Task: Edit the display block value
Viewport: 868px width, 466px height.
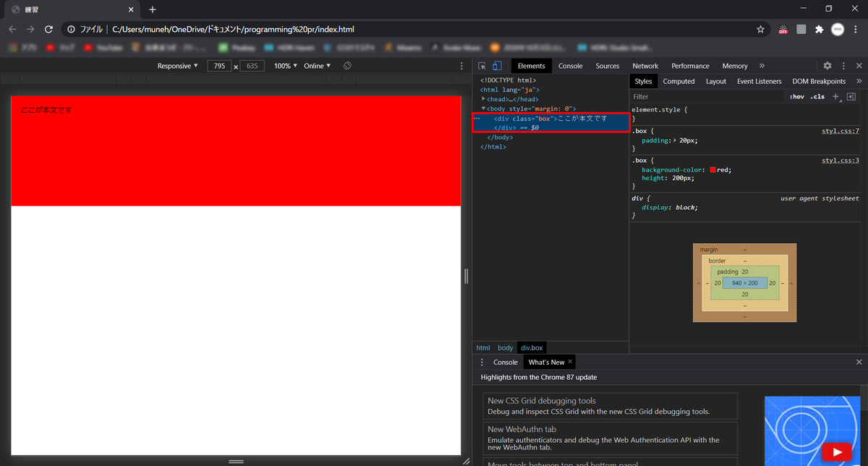Action: point(686,207)
